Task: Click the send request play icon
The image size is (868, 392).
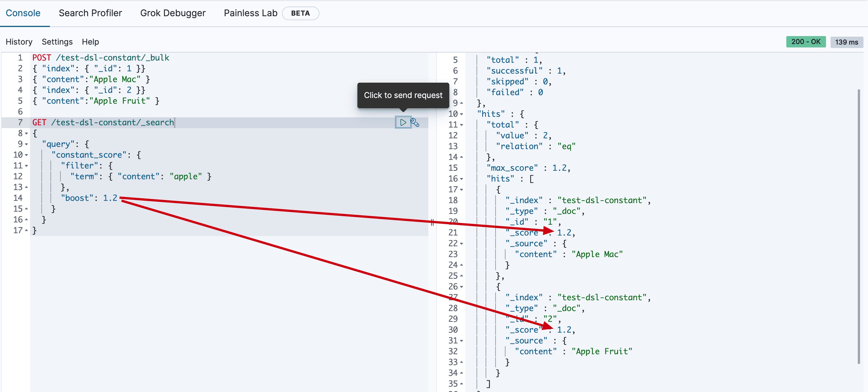Action: 403,122
